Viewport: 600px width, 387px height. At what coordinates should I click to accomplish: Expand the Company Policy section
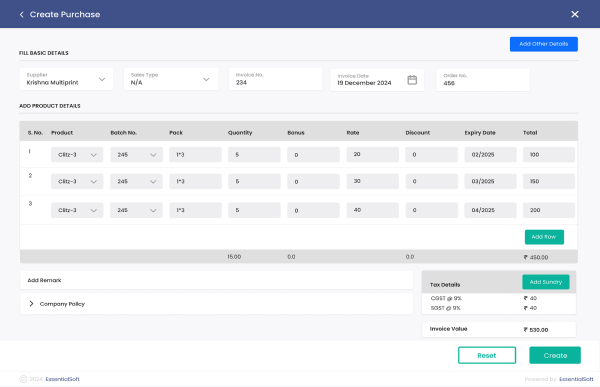31,304
